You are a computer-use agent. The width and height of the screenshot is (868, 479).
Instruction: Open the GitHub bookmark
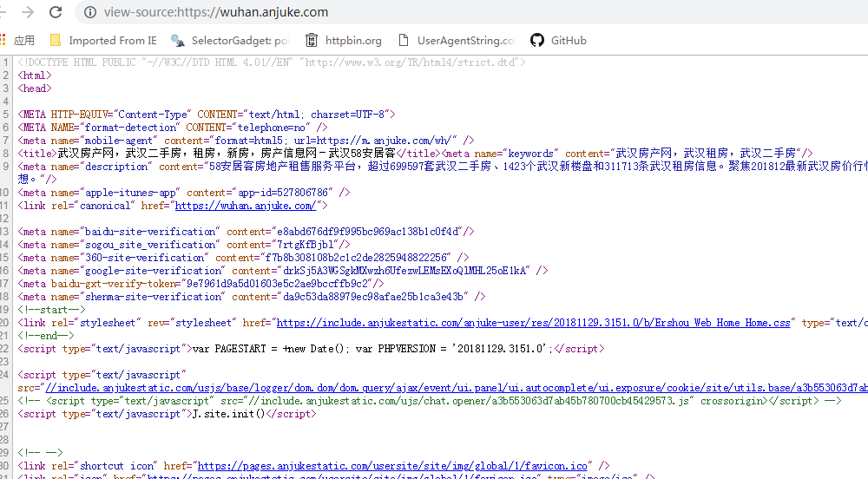point(558,41)
